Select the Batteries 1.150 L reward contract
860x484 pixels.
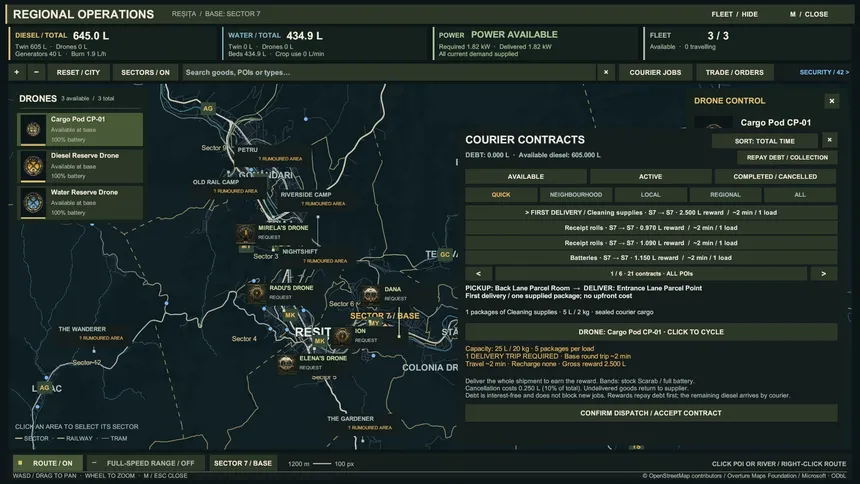click(x=651, y=257)
